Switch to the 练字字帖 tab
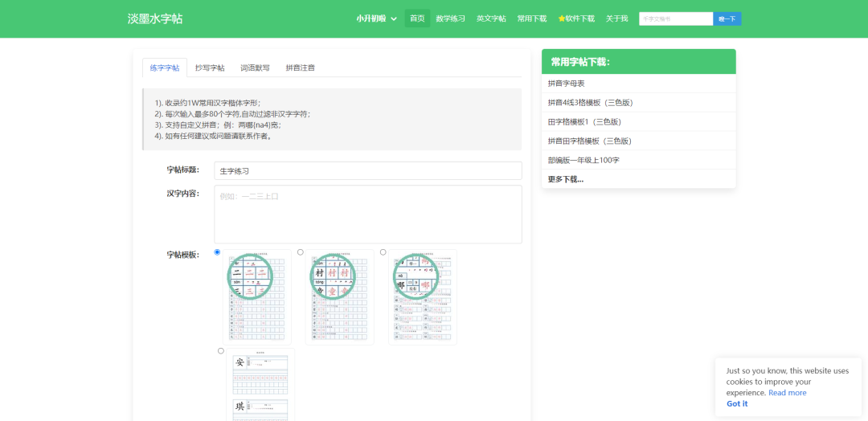This screenshot has height=421, width=868. (165, 68)
